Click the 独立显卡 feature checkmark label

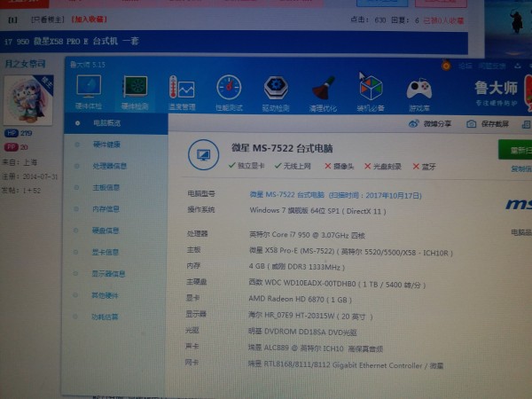point(246,166)
